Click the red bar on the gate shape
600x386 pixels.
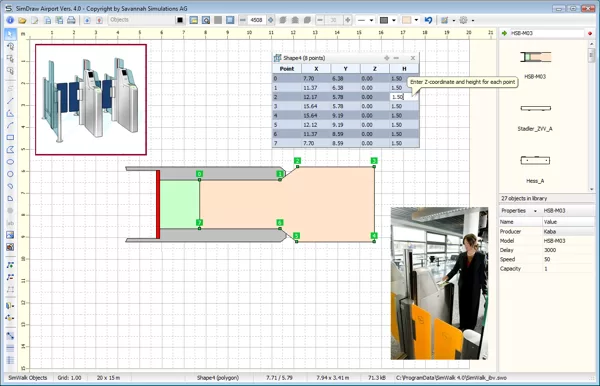click(158, 204)
